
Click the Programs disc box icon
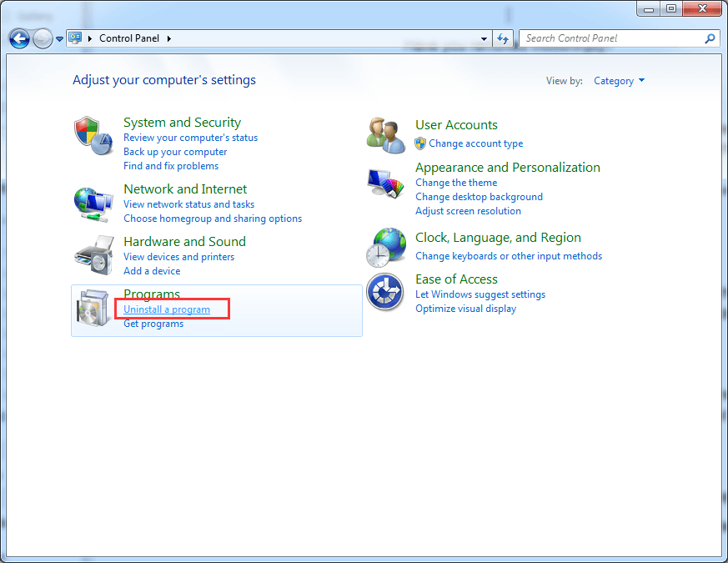(93, 308)
